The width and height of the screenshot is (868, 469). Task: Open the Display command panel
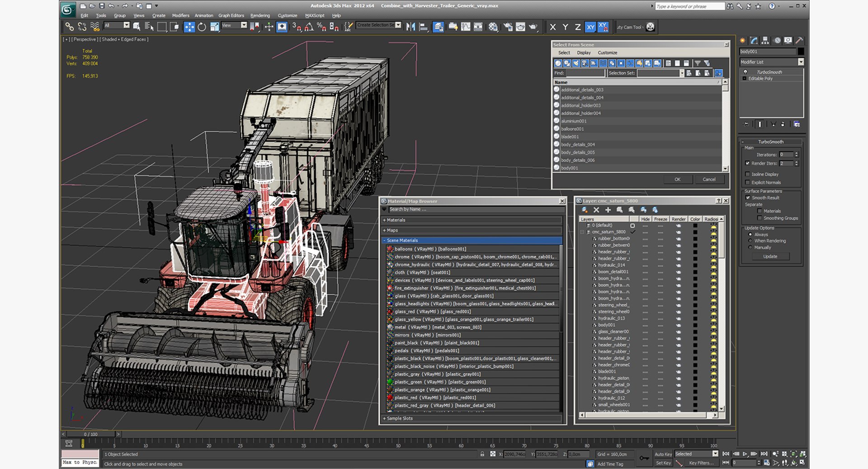tap(788, 40)
